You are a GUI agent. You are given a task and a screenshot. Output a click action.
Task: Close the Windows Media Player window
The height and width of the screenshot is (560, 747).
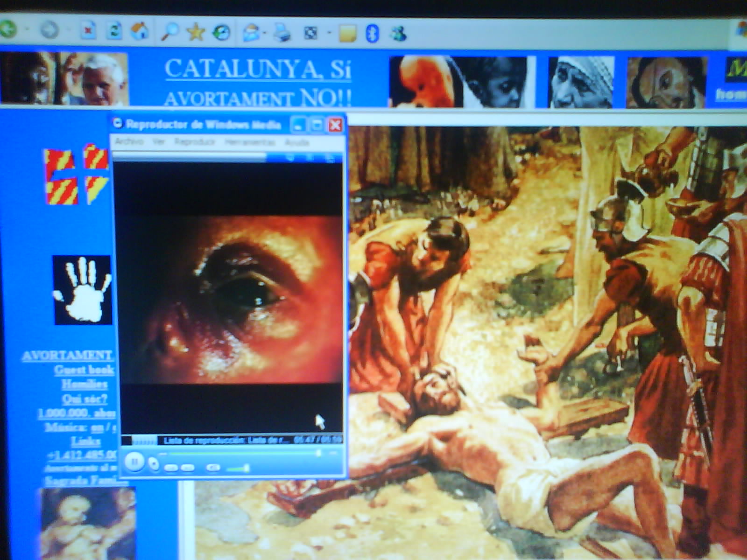pyautogui.click(x=336, y=125)
